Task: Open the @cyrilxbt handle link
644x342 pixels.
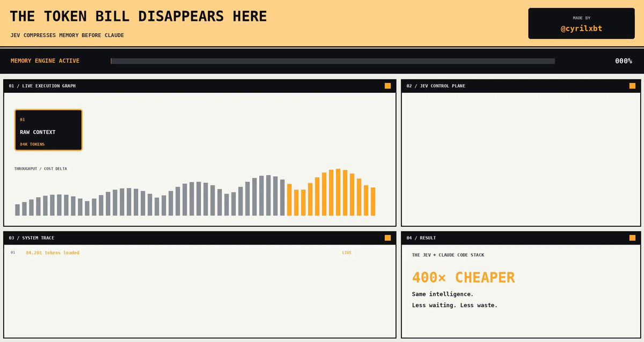Action: click(581, 28)
